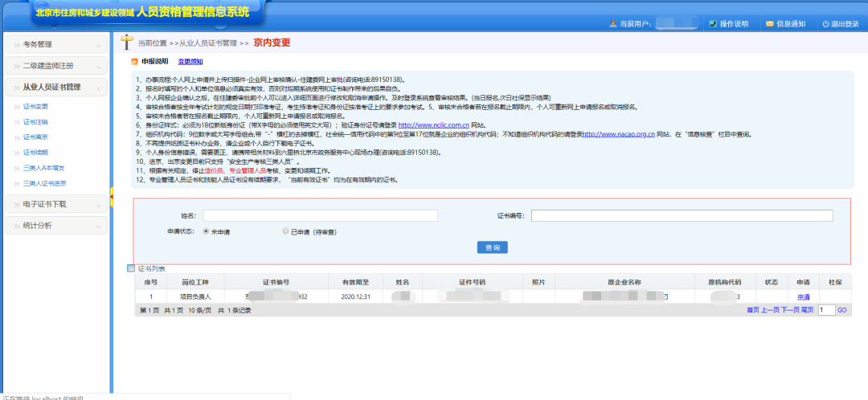Open 证书变更 in the sidebar

click(x=35, y=106)
